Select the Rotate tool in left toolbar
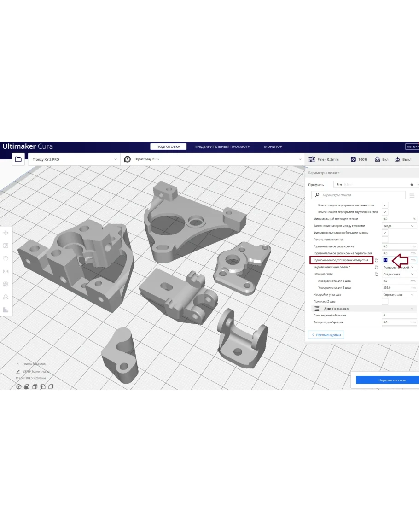 coord(6,258)
